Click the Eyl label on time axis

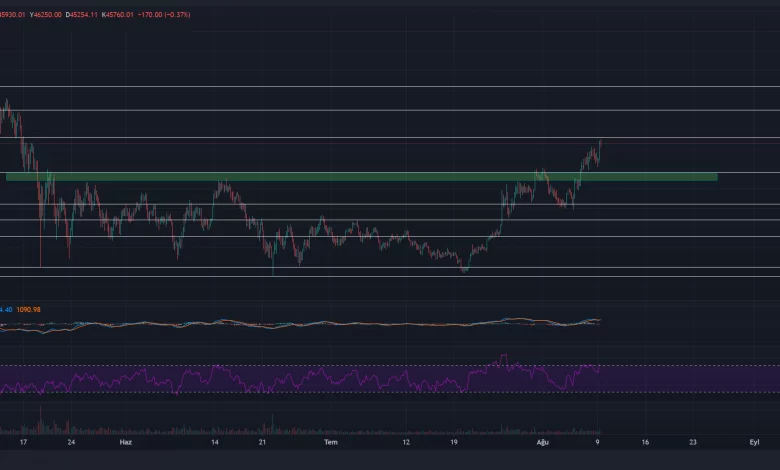point(755,441)
